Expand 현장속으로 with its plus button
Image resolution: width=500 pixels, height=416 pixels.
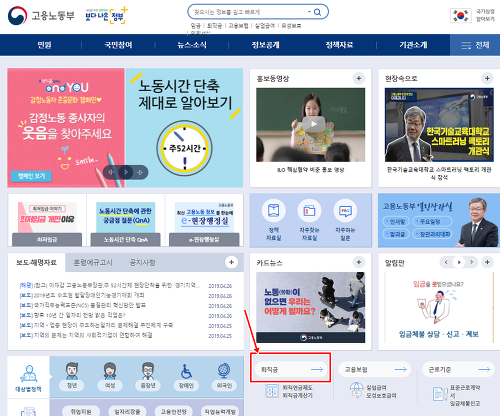487,79
